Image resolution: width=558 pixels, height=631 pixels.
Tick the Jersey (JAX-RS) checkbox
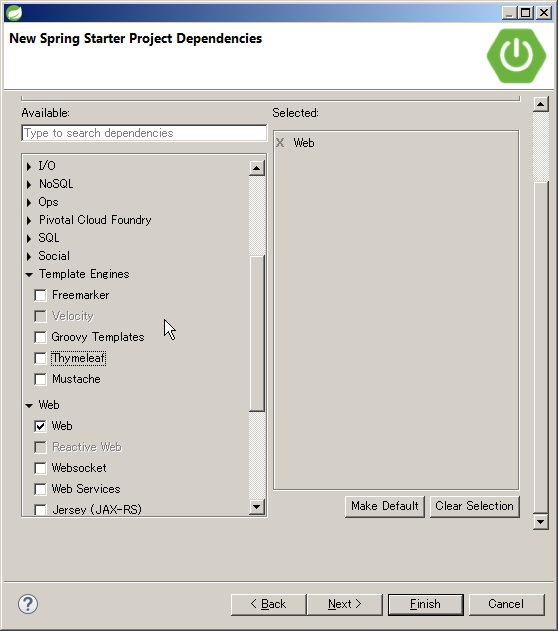[x=40, y=509]
